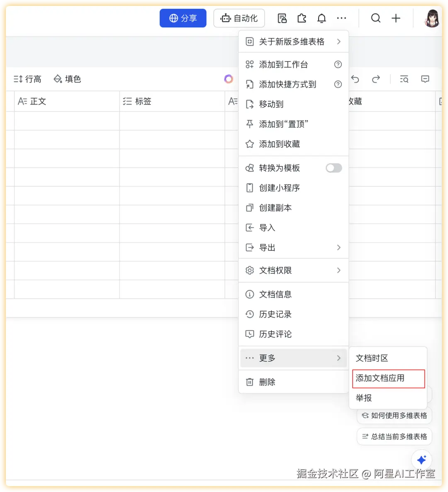
Task: Select 文档时区 in submenu
Action: [x=388, y=358]
